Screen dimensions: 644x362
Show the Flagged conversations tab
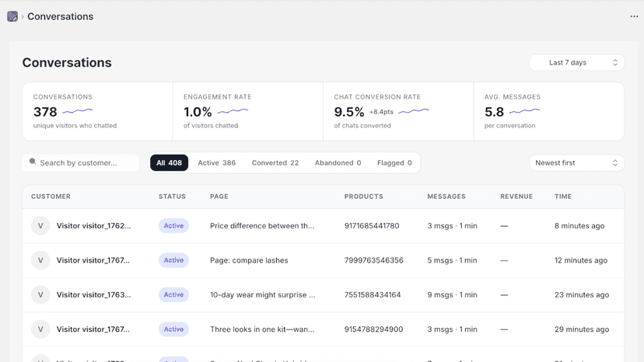394,163
